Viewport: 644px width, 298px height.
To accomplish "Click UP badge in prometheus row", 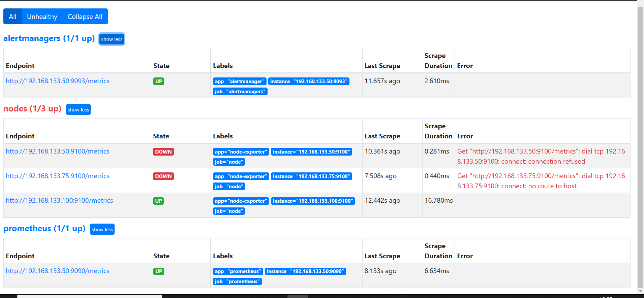I will point(159,271).
